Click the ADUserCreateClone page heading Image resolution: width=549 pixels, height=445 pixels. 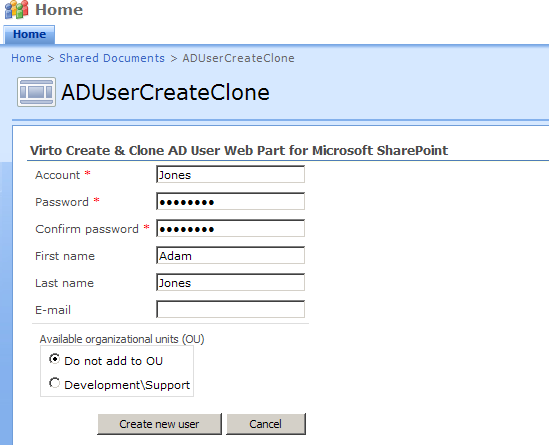(165, 92)
